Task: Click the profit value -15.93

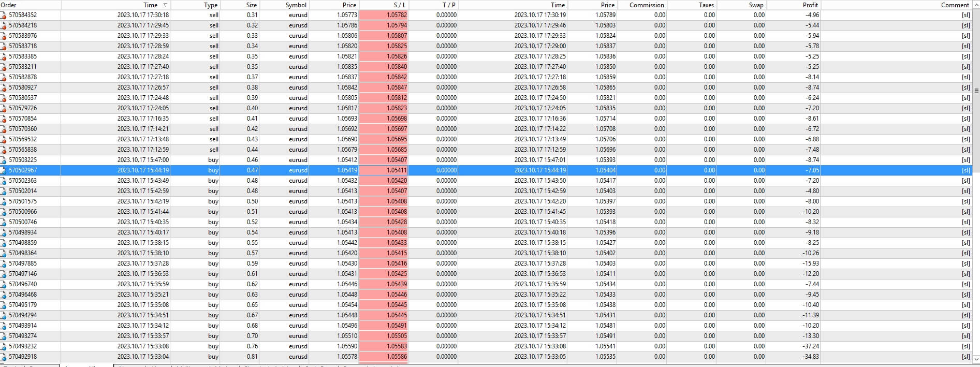Action: coord(811,263)
